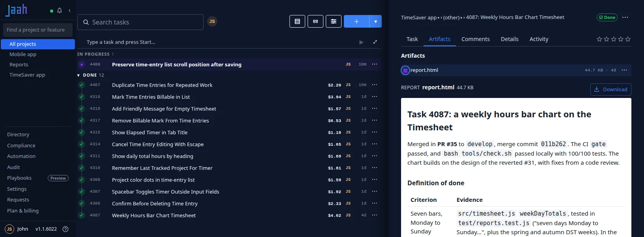The width and height of the screenshot is (644, 237).
Task: Collapse the DONE task group
Action: tap(79, 75)
